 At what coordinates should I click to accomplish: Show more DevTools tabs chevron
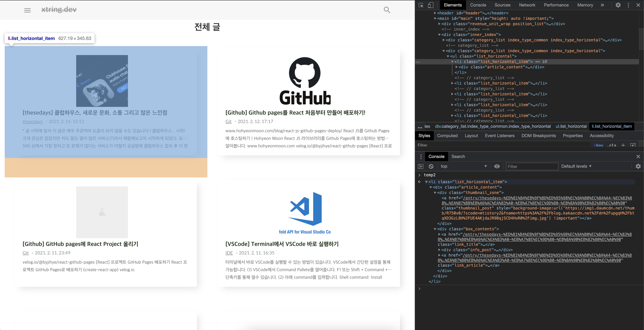coord(602,5)
